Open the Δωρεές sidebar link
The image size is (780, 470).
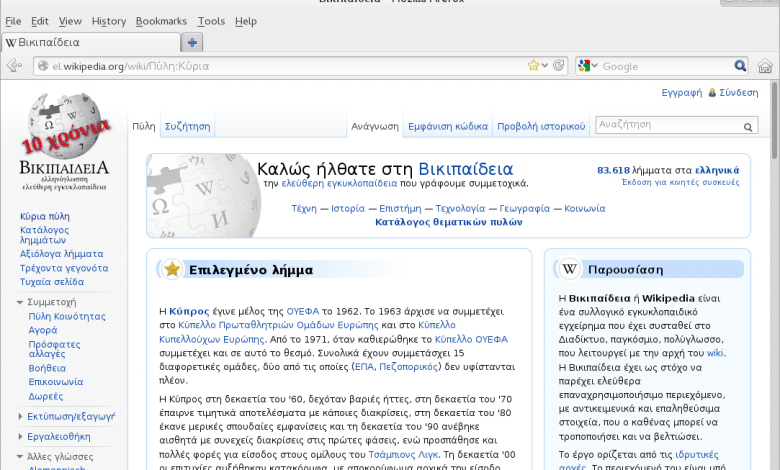(x=46, y=396)
